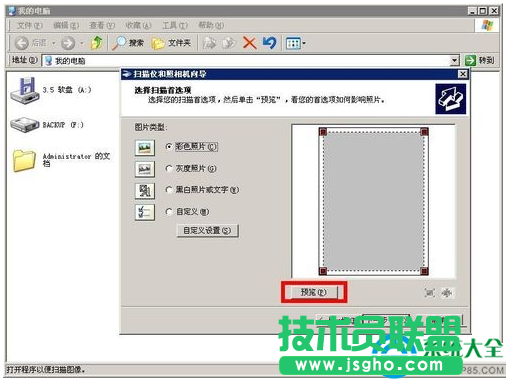Close the Scanner and Camera Wizard dialog
Screen dimensions: 506x381
462,74
